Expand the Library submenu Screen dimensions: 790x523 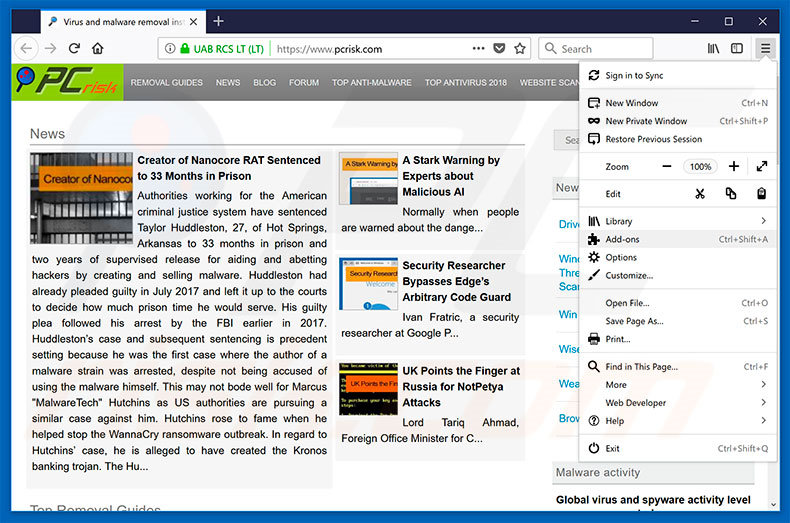[764, 221]
